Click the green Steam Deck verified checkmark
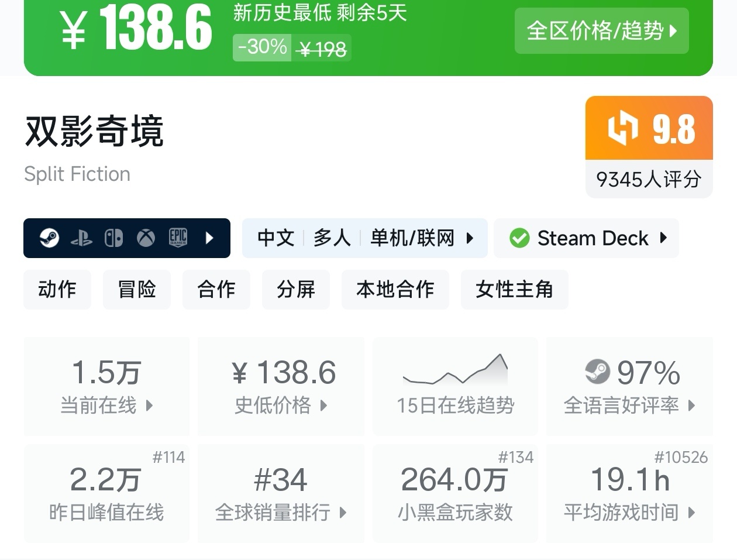737x560 pixels. click(519, 238)
